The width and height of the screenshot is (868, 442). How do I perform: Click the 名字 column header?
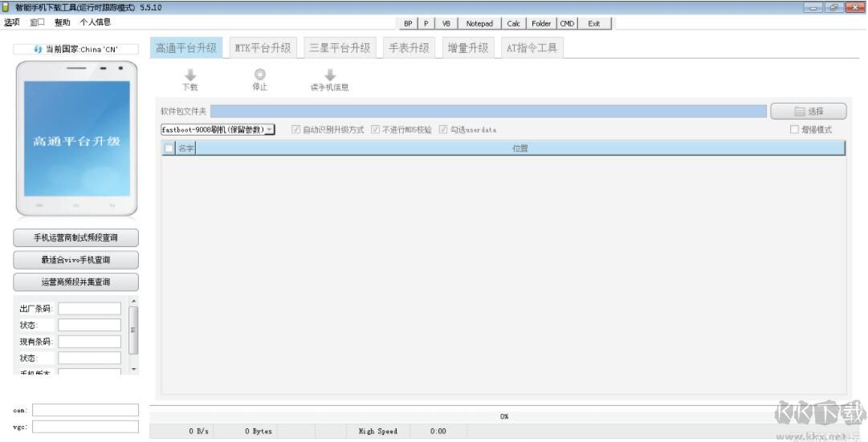[x=186, y=148]
